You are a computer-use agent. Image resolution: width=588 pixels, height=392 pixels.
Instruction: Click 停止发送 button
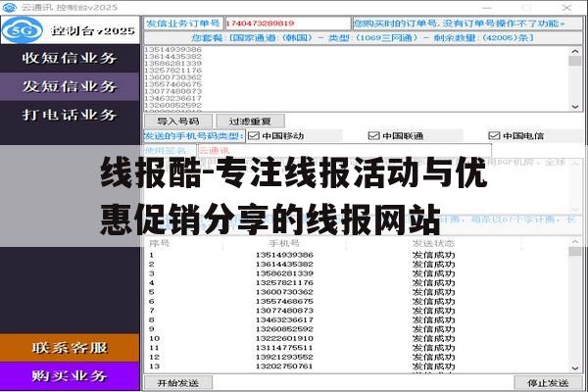click(548, 383)
